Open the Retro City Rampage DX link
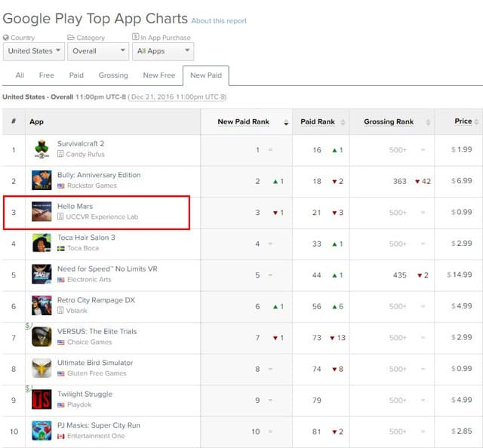 pyautogui.click(x=96, y=300)
